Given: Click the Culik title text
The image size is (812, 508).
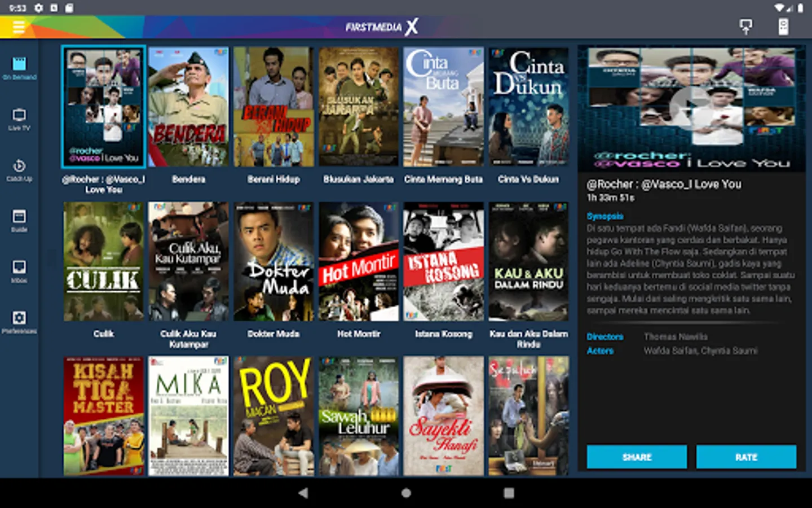Looking at the screenshot, I should [x=103, y=334].
